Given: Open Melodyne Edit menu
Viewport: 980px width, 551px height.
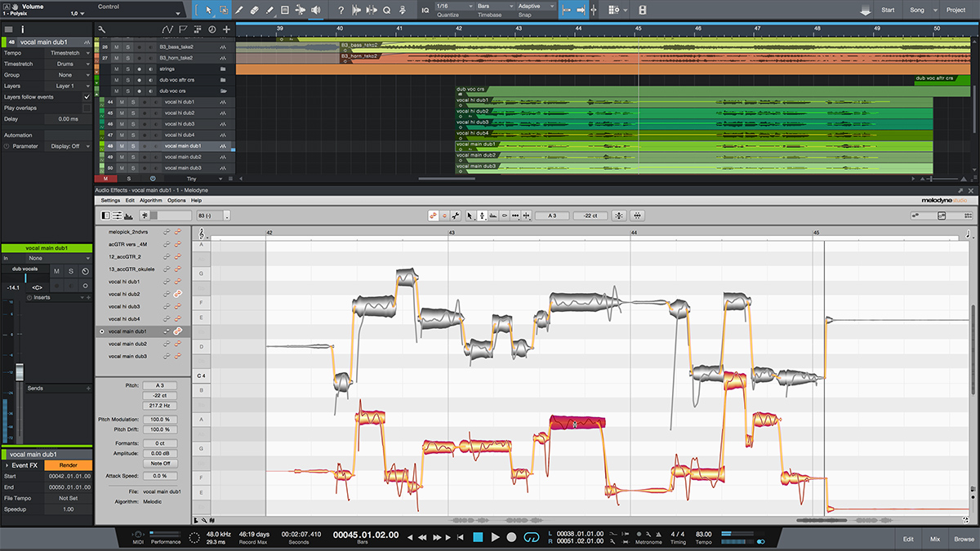Looking at the screenshot, I should (x=130, y=200).
